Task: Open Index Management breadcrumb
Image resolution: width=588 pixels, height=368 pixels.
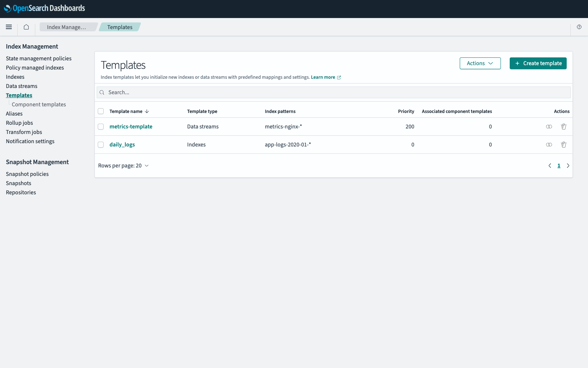Action: tap(68, 27)
